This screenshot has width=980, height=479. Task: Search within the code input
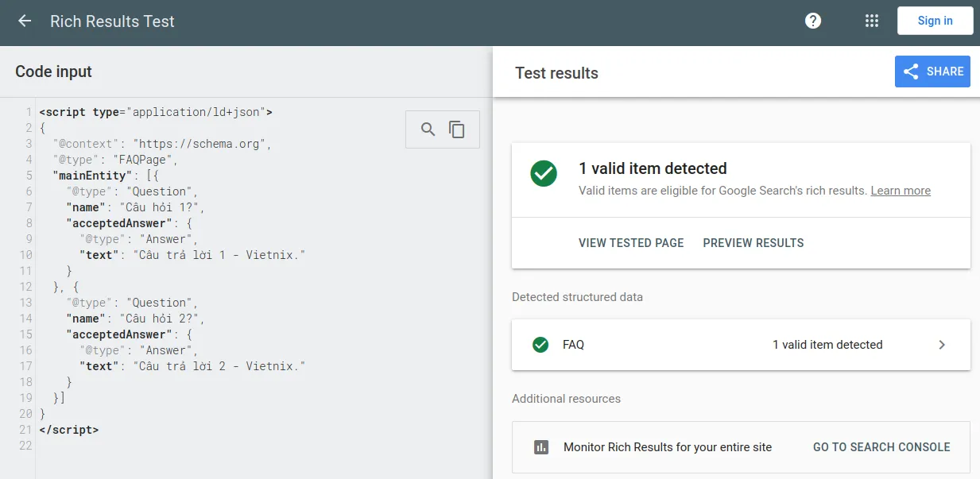tap(428, 129)
